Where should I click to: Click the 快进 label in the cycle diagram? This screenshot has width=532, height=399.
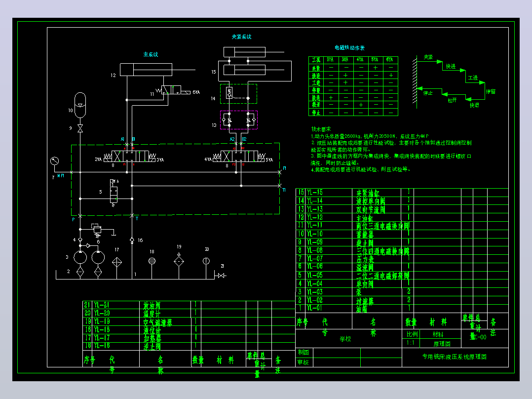tap(451, 66)
